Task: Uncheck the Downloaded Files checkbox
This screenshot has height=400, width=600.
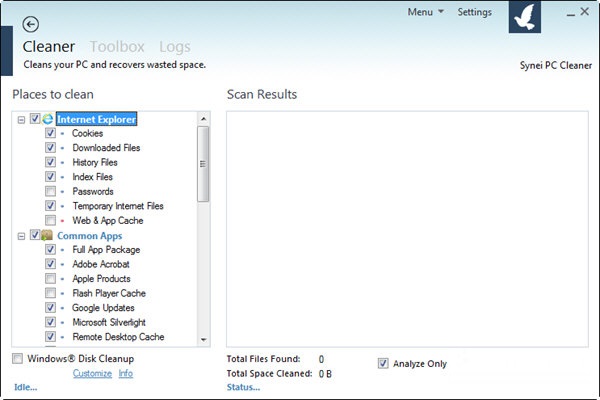Action: 50,148
